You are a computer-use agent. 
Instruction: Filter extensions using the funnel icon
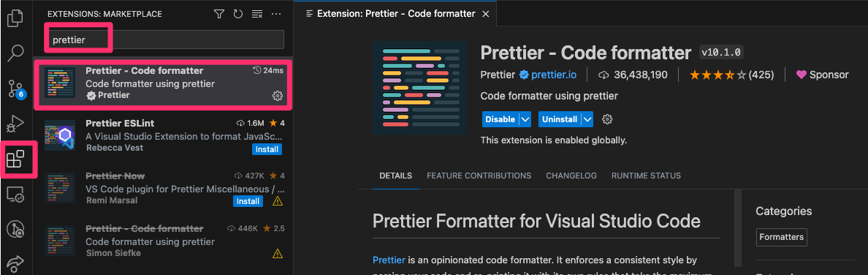[x=219, y=14]
